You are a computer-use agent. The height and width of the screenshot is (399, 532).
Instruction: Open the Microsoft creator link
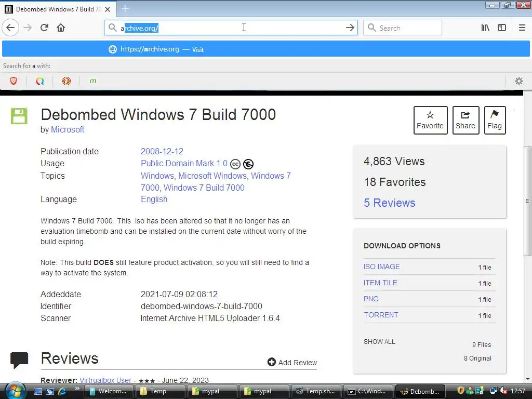tap(68, 129)
